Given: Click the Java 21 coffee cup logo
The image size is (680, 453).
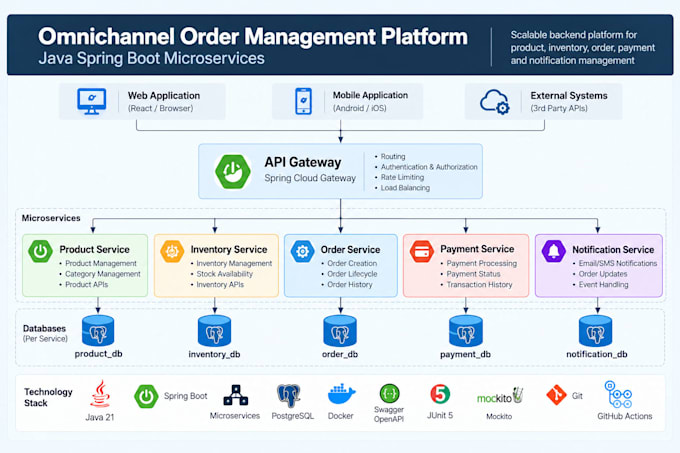Looking at the screenshot, I should tap(100, 394).
